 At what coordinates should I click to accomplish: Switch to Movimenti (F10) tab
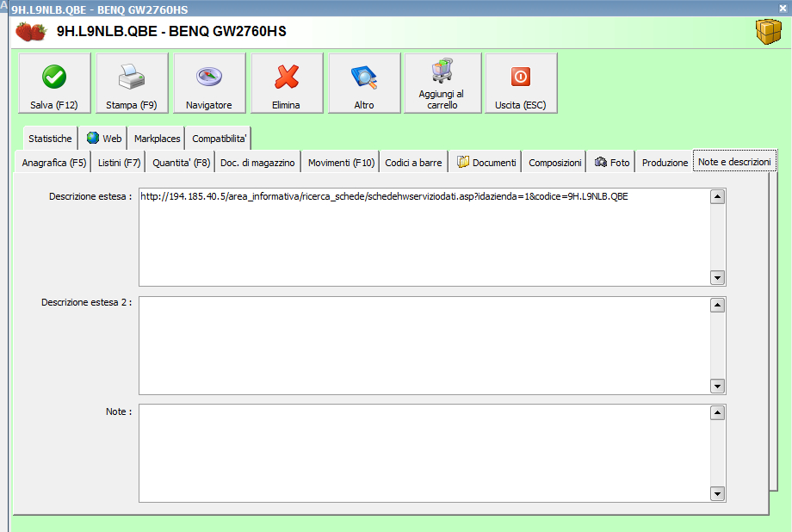pos(341,163)
